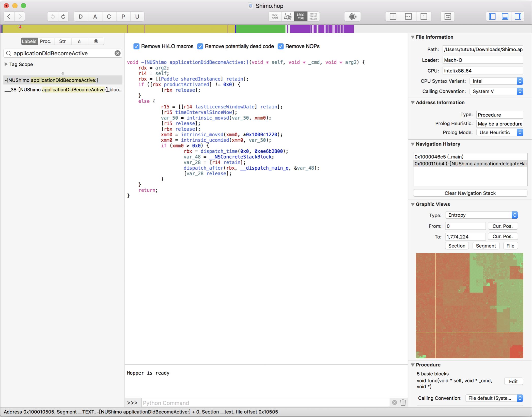The width and height of the screenshot is (532, 417).
Task: Toggle bottom console panel
Action: coord(505,17)
